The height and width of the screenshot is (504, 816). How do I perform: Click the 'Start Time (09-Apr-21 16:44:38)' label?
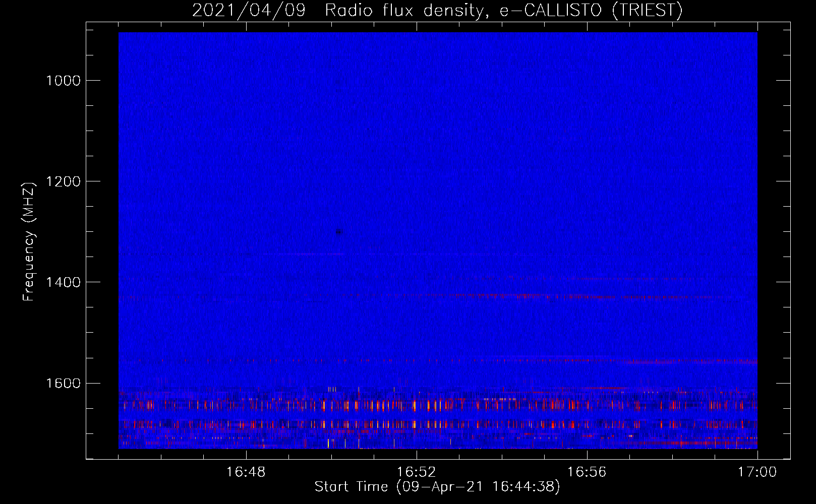(437, 487)
